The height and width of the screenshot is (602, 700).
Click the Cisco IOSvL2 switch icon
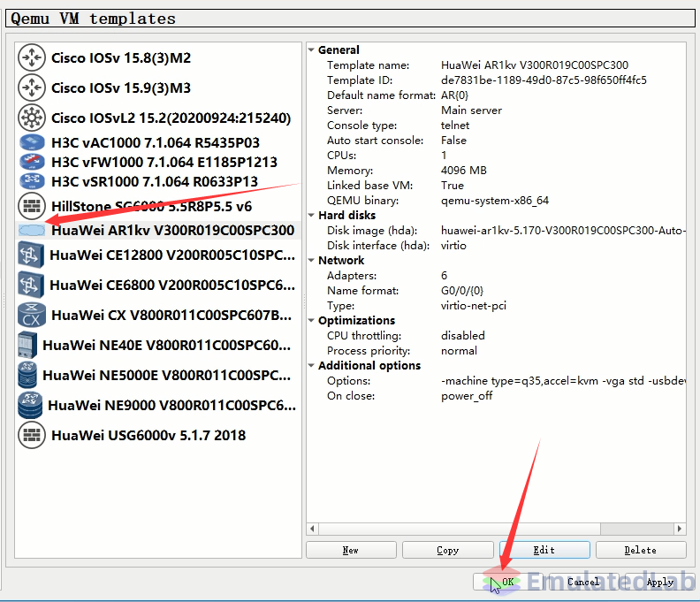[32, 118]
